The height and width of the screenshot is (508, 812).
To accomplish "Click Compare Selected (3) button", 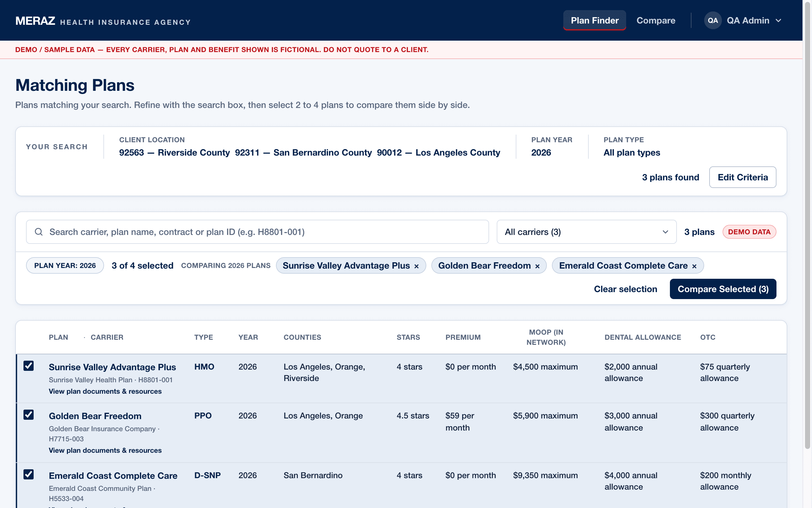I will pyautogui.click(x=723, y=289).
